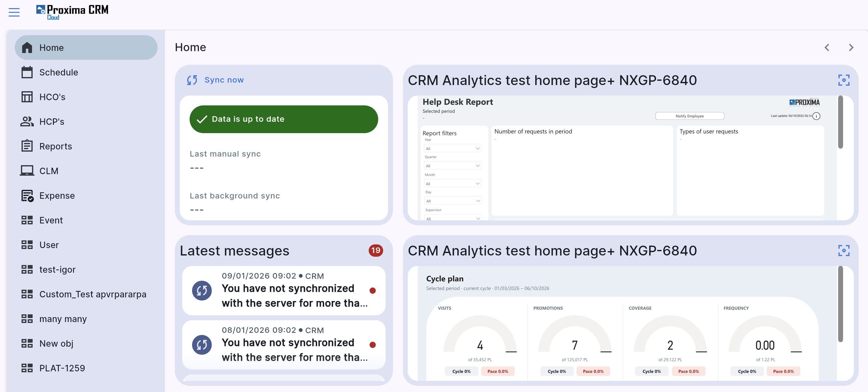Viewport: 868px width, 392px height.
Task: Click the Sync now link
Action: pos(224,80)
